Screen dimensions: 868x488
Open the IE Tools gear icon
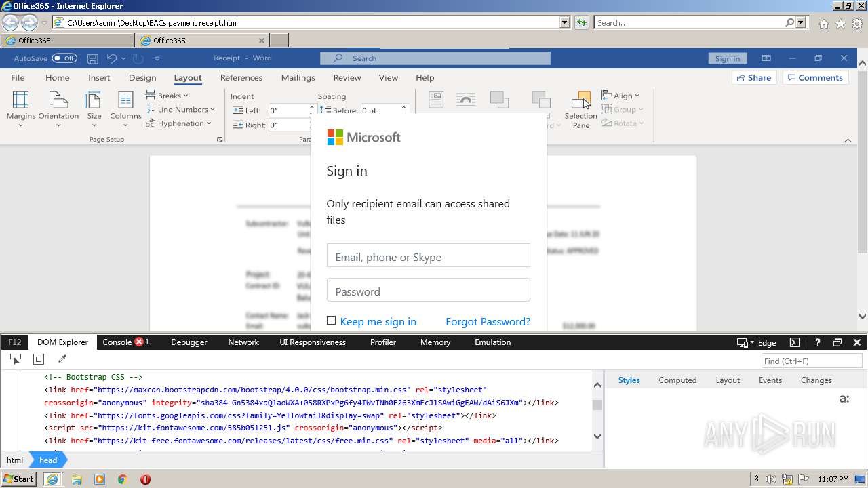pyautogui.click(x=857, y=23)
